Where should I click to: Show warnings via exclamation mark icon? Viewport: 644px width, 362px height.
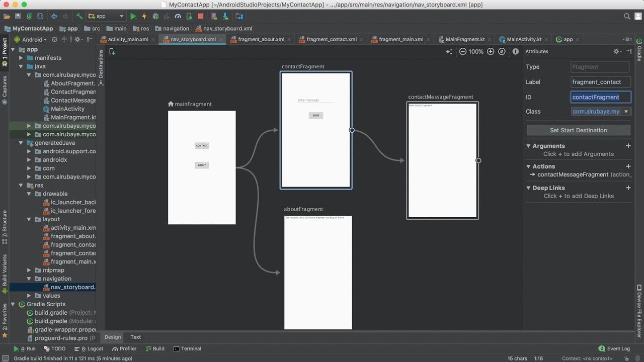click(516, 51)
